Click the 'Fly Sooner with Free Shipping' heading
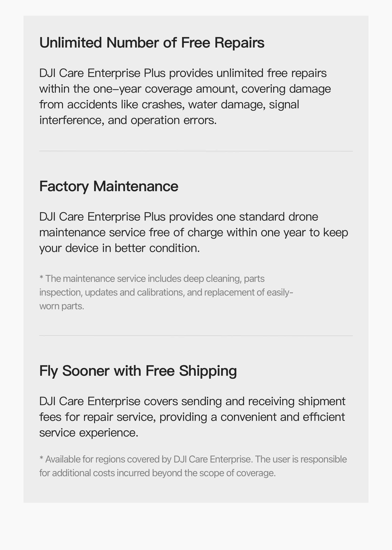 [x=138, y=371]
